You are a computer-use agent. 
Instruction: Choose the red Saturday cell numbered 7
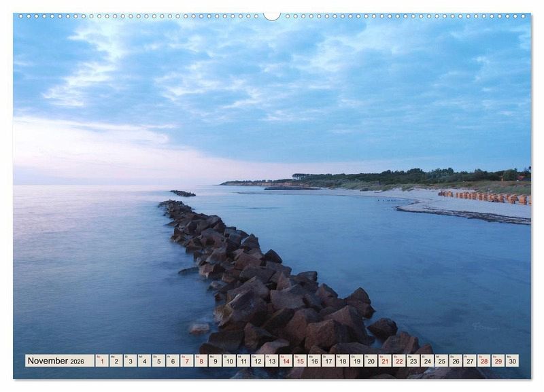coord(187,361)
